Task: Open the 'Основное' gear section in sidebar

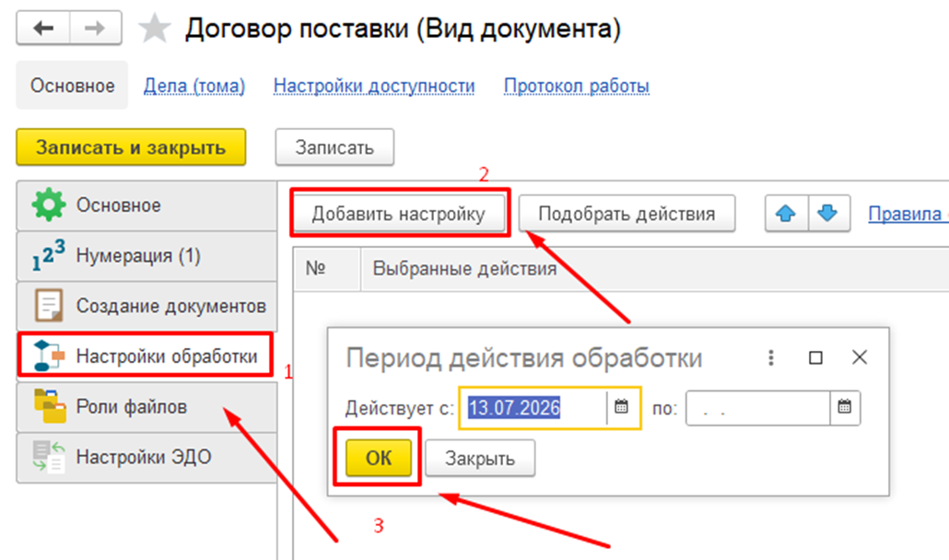Action: 146,205
